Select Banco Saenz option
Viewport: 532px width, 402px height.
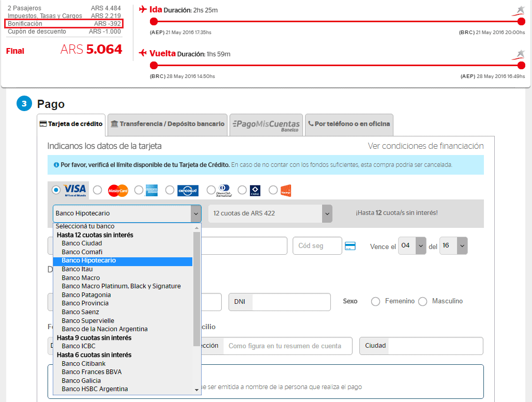(x=123, y=312)
